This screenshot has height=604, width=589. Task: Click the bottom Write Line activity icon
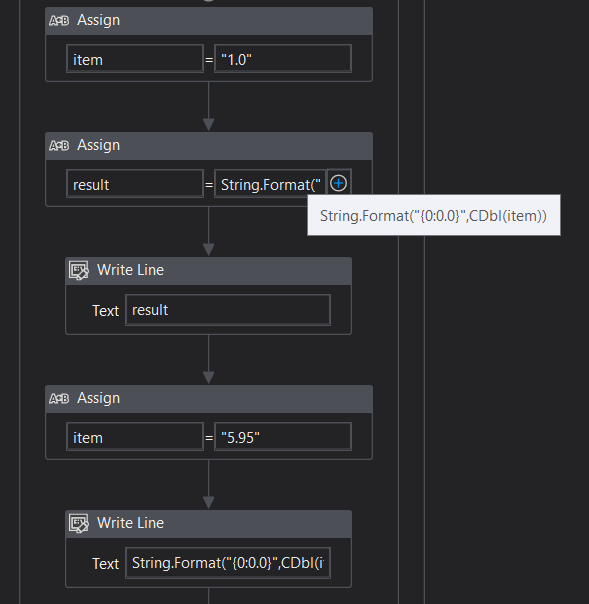point(79,523)
